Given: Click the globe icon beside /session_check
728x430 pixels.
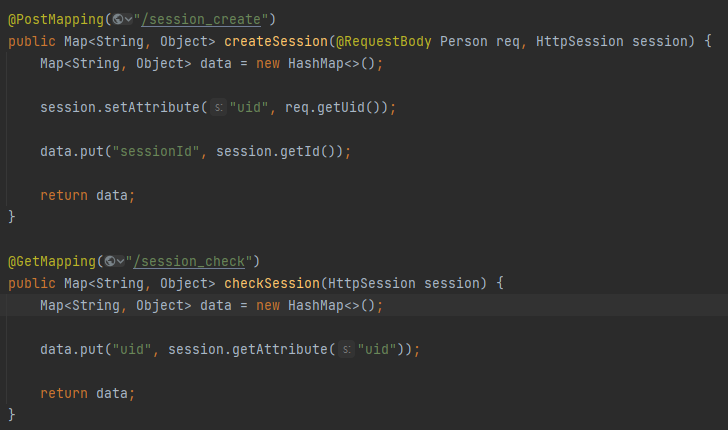Looking at the screenshot, I should coord(110,261).
